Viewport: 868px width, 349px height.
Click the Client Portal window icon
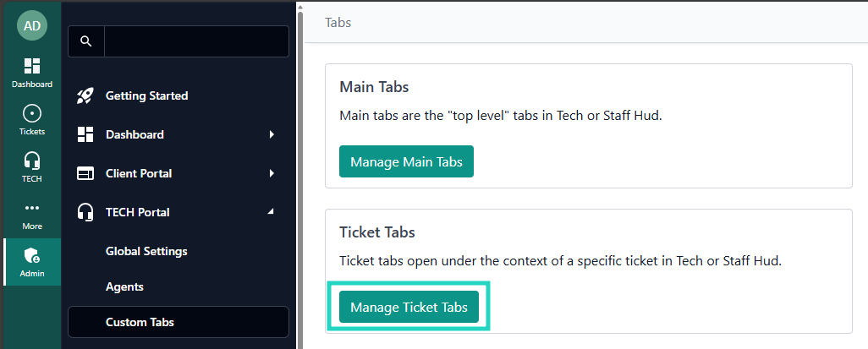tap(85, 173)
